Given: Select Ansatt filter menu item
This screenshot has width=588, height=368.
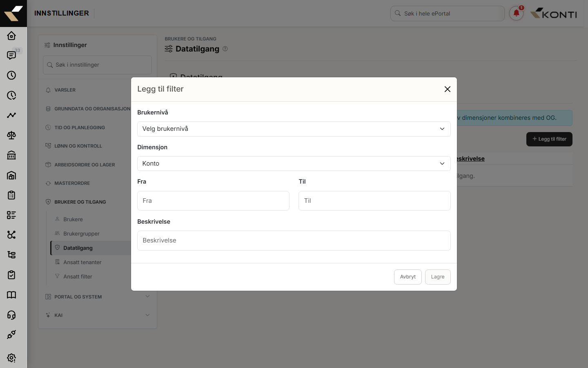Looking at the screenshot, I should click(x=78, y=276).
